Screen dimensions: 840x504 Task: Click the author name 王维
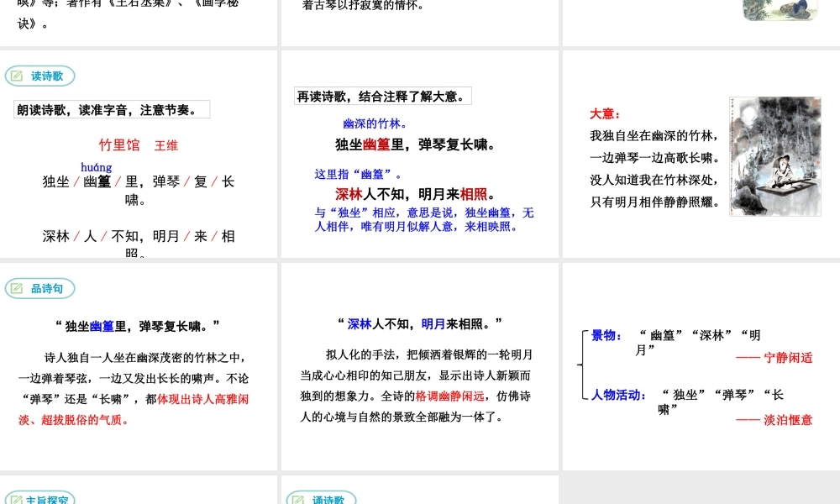tap(166, 145)
